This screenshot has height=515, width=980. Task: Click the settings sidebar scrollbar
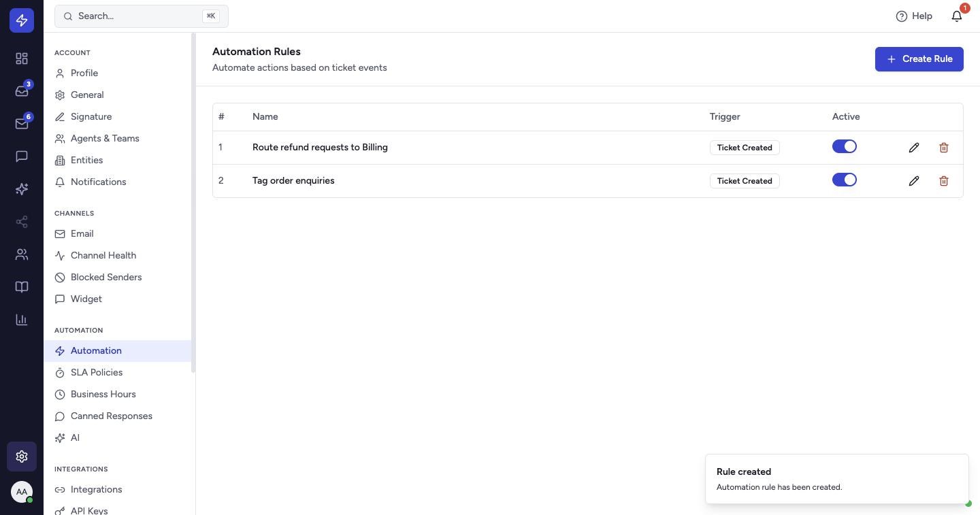193,203
